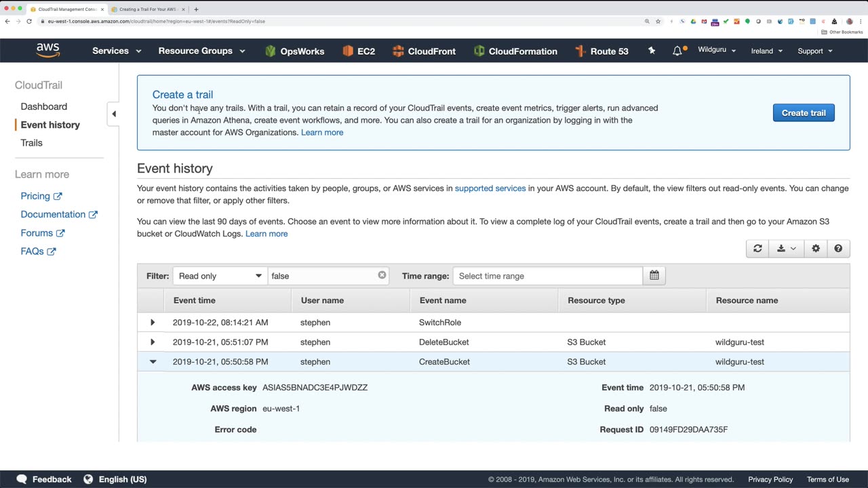
Task: Collapse the CreateBucket event row
Action: click(x=153, y=362)
